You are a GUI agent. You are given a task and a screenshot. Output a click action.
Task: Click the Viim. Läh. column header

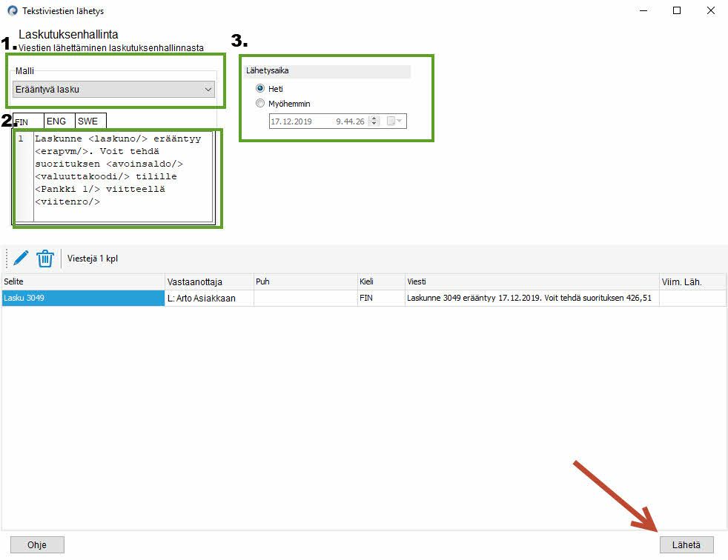(692, 281)
